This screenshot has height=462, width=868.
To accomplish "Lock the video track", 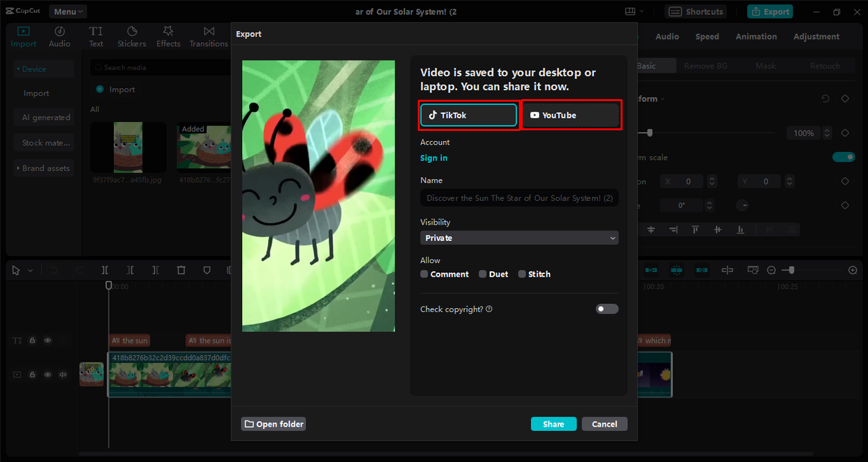I will (32, 374).
